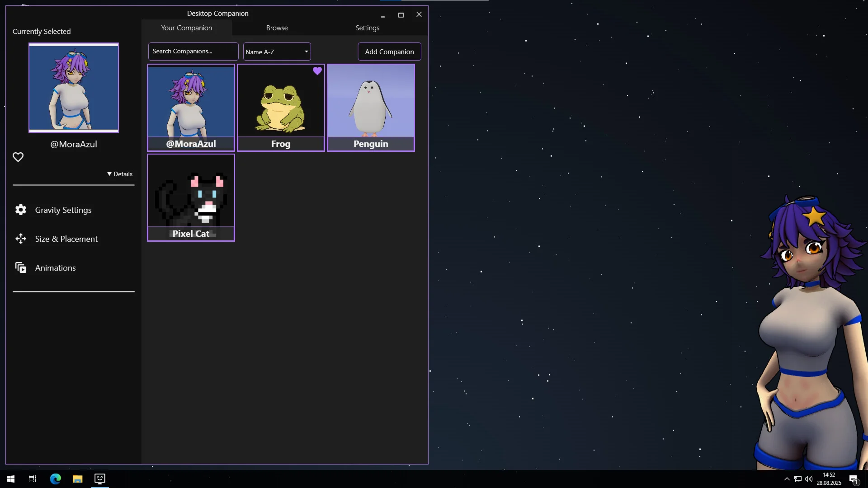Switch to the Browse tab
868x488 pixels.
click(277, 28)
